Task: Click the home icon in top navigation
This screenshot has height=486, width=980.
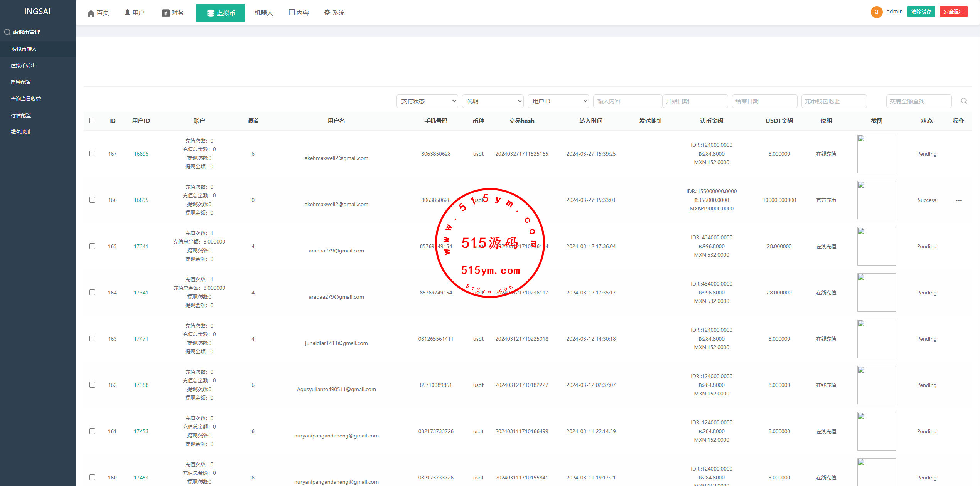Action: pyautogui.click(x=91, y=13)
